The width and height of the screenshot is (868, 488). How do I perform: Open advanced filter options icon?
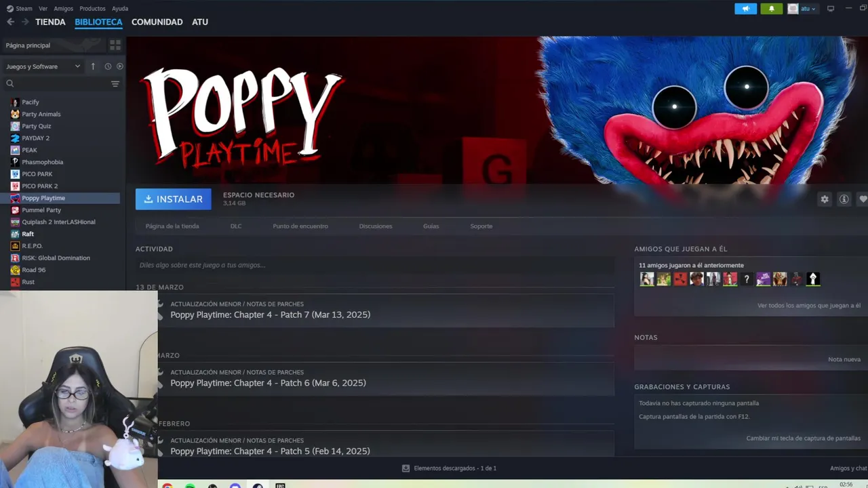(x=115, y=83)
